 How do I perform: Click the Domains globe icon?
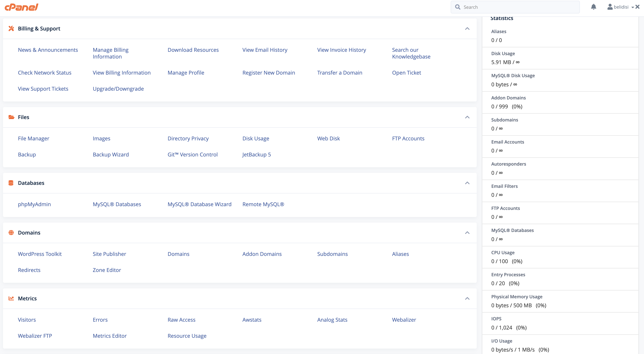click(11, 233)
